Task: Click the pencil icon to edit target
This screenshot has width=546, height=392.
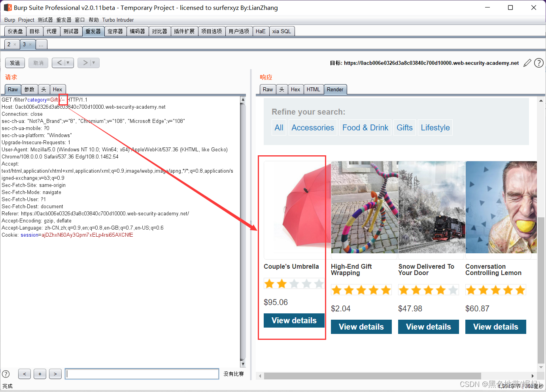Action: 527,63
